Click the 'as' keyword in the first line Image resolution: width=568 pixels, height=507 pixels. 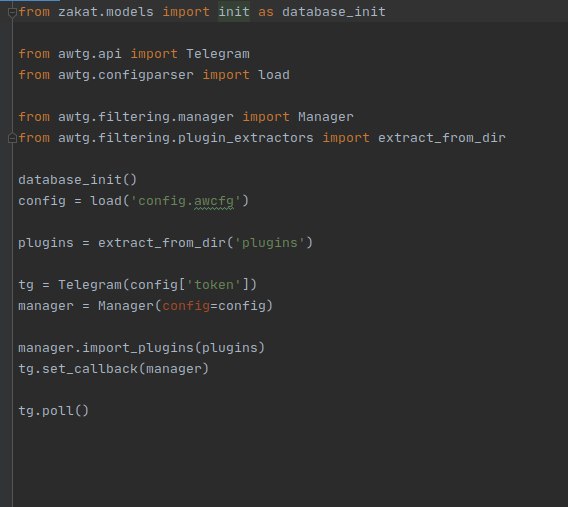coord(266,12)
